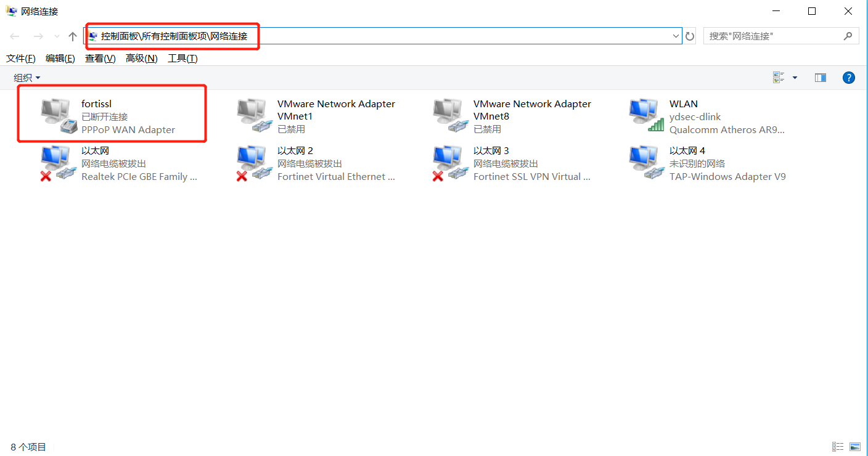Select the VMware Network Adapter VMnet8 icon

(x=451, y=116)
